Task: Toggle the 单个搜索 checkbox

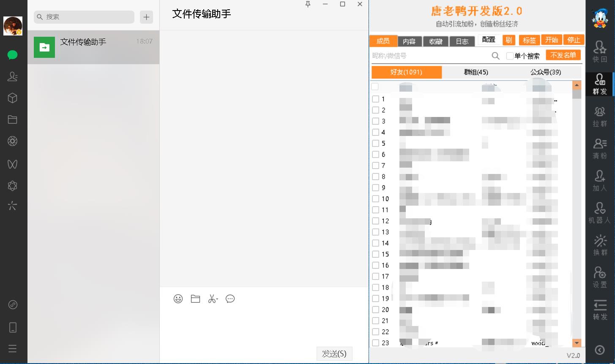Action: [510, 56]
